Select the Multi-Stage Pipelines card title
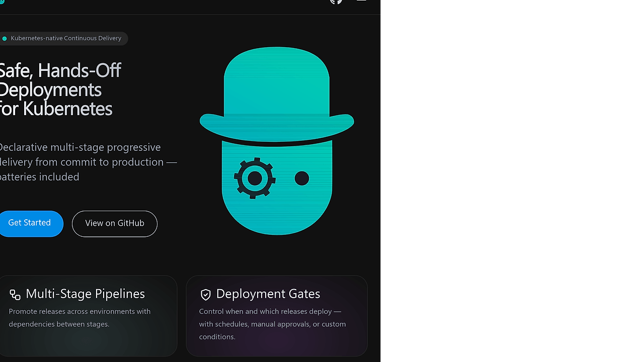The height and width of the screenshot is (362, 644). [85, 294]
